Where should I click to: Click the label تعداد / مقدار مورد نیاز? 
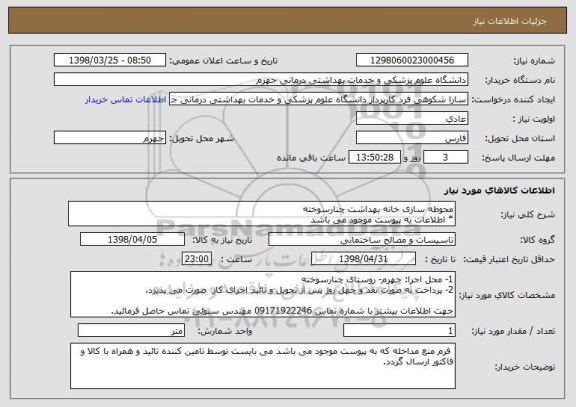(x=513, y=331)
